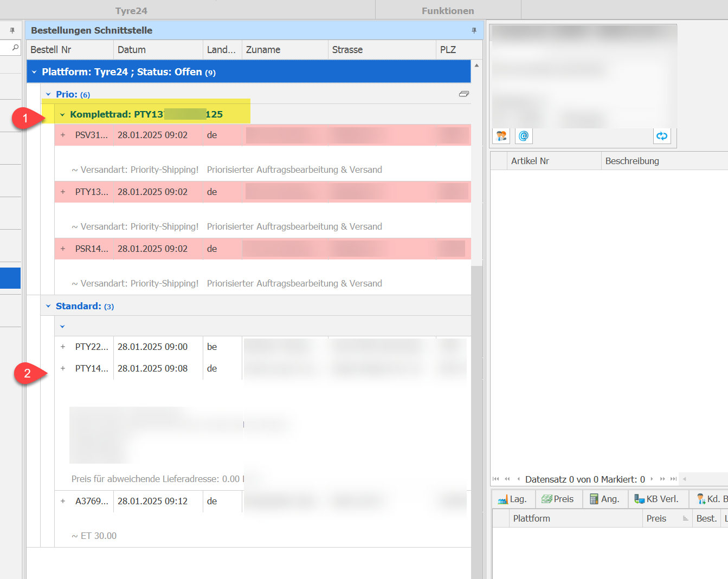The width and height of the screenshot is (728, 579).
Task: Sort by Bestell Nr column
Action: (x=70, y=49)
